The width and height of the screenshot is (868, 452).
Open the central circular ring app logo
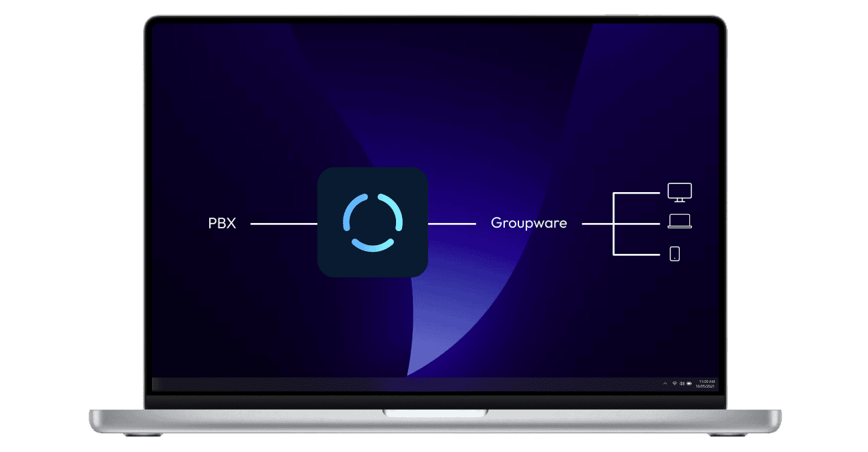pos(372,223)
